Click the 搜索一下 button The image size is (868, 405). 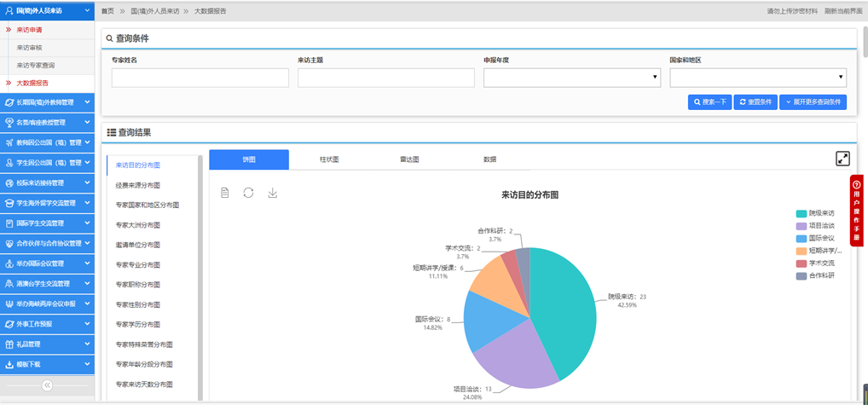[709, 101]
